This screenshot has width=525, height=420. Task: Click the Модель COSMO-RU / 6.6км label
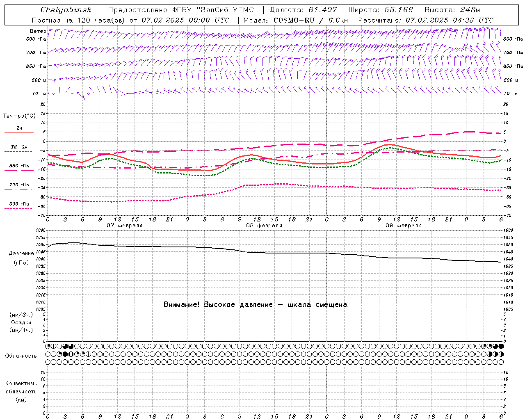tap(295, 20)
